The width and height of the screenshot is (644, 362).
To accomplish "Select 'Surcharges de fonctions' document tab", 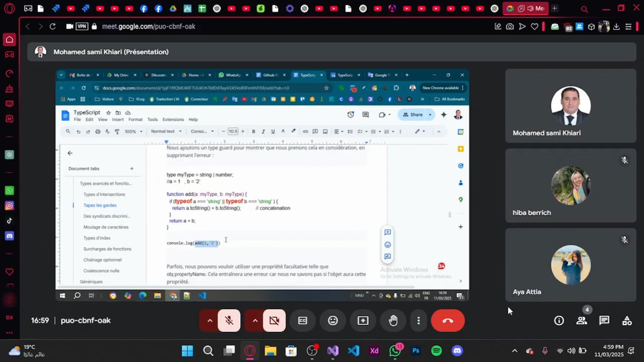I will [x=107, y=249].
